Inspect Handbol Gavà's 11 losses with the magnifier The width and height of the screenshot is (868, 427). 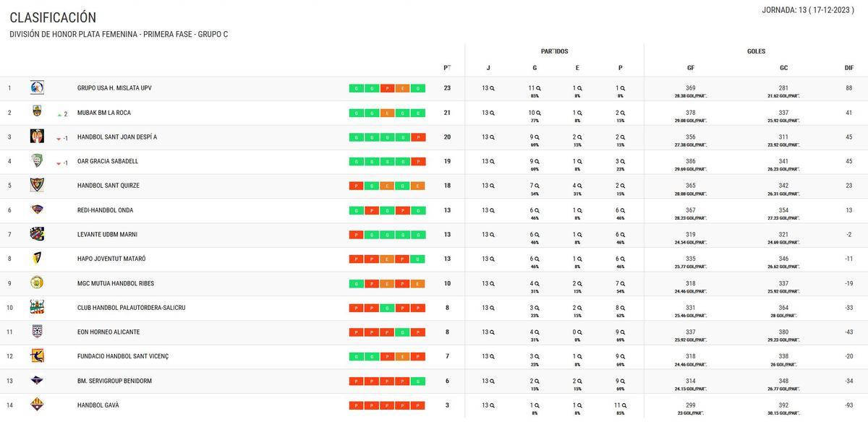coord(623,405)
